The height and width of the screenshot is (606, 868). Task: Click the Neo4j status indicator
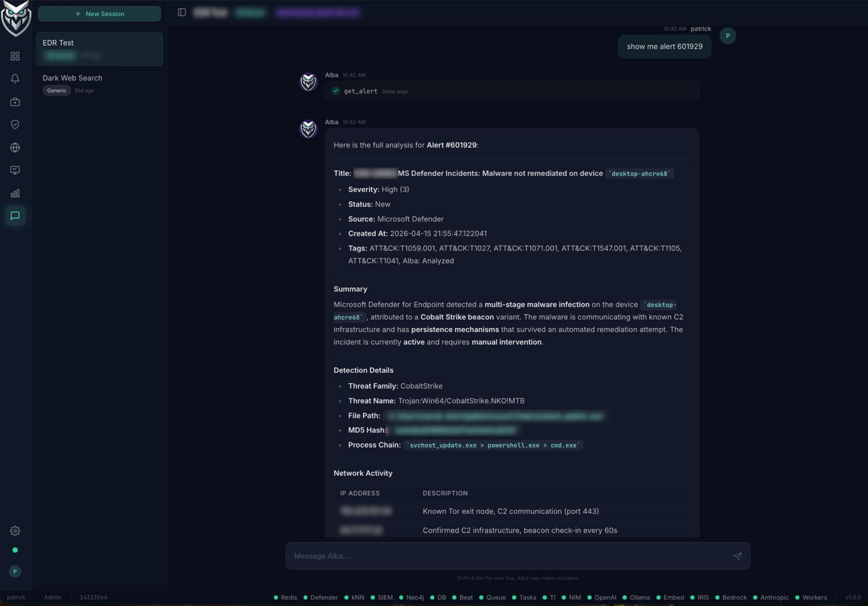(x=411, y=597)
